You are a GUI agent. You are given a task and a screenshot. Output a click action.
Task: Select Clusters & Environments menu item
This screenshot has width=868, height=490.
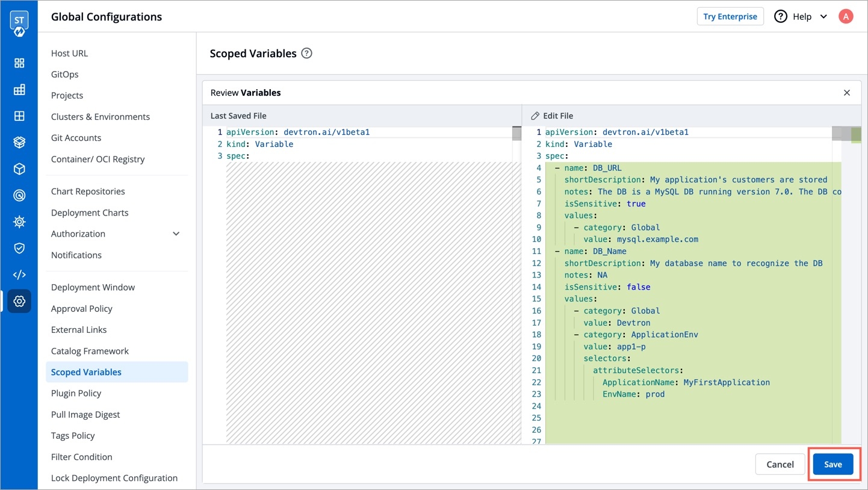pyautogui.click(x=100, y=117)
